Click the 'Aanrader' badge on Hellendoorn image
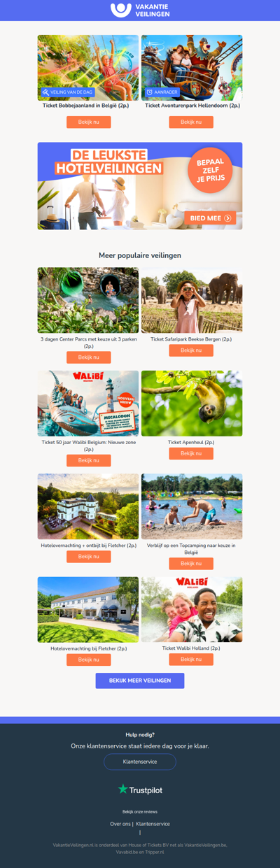The height and width of the screenshot is (868, 280). pos(162,92)
